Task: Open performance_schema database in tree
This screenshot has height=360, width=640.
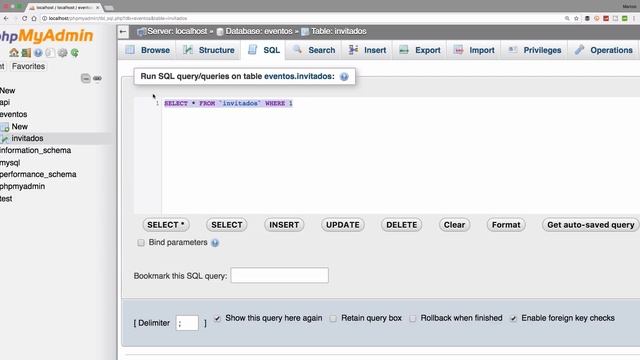Action: (x=38, y=174)
